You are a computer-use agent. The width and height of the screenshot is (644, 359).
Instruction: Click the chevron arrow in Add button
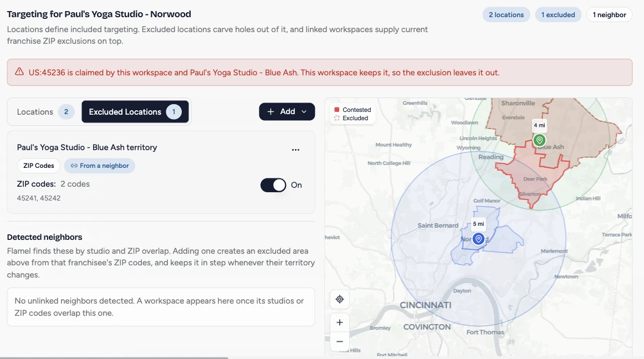(304, 112)
